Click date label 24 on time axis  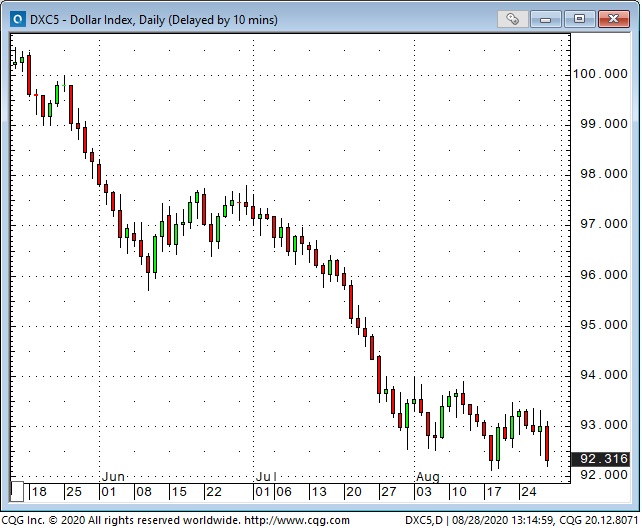[x=529, y=492]
